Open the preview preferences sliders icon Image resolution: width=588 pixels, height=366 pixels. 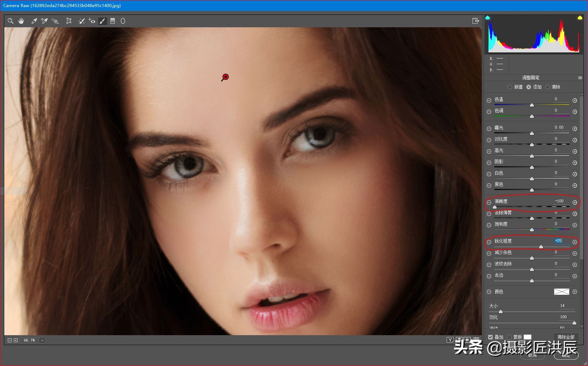476,340
